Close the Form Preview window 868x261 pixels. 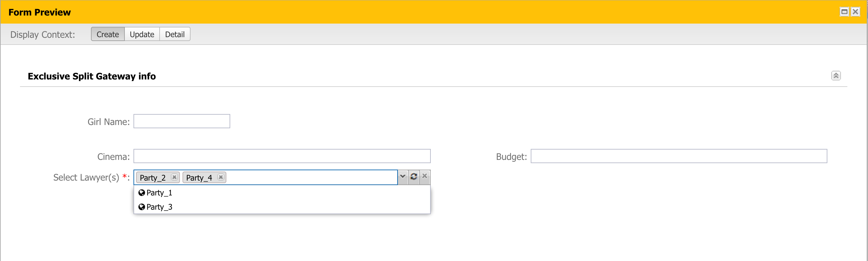click(x=855, y=12)
